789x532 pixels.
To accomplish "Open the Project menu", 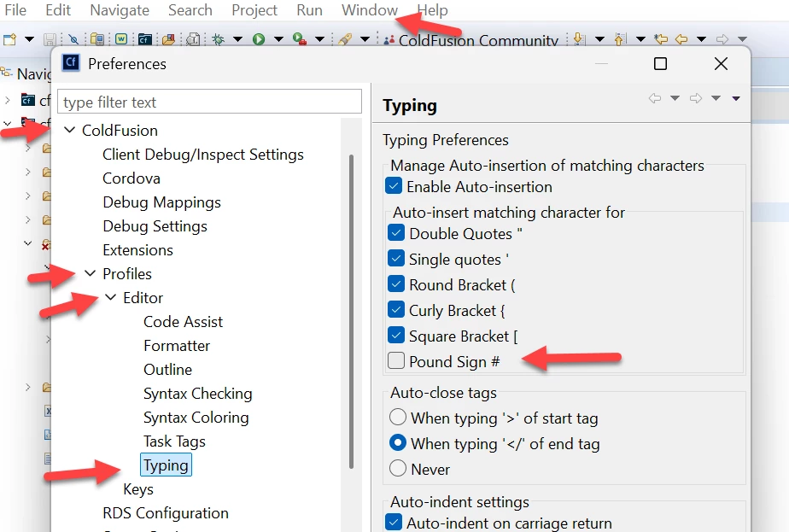I will click(254, 10).
